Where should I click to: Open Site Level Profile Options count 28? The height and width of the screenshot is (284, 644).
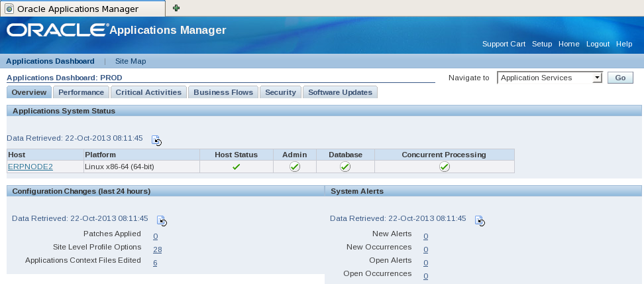tap(157, 249)
